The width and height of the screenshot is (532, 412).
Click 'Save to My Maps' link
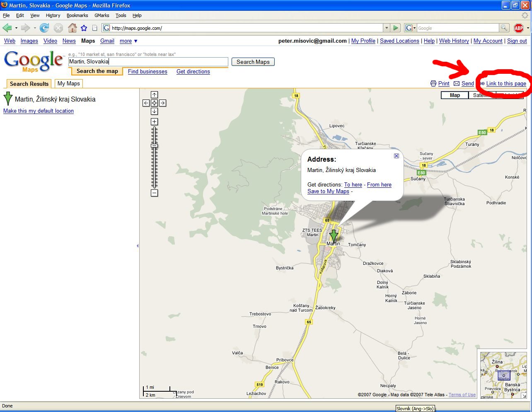(x=328, y=191)
